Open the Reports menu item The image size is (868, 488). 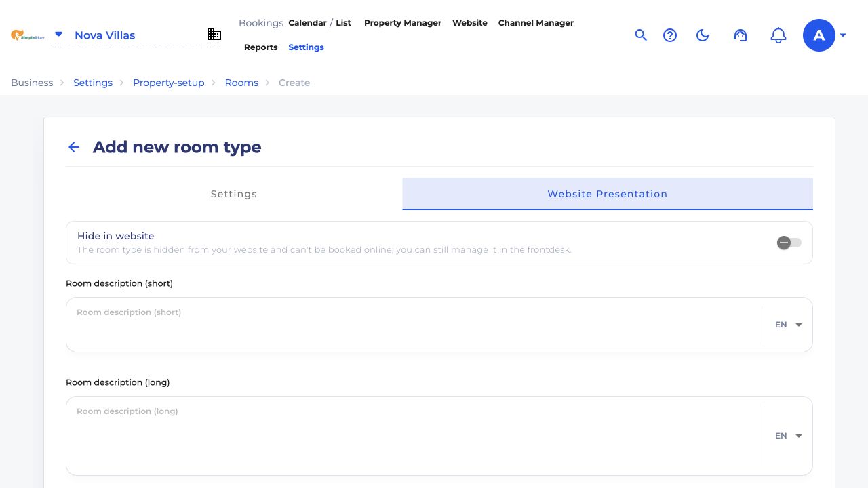[x=261, y=47]
